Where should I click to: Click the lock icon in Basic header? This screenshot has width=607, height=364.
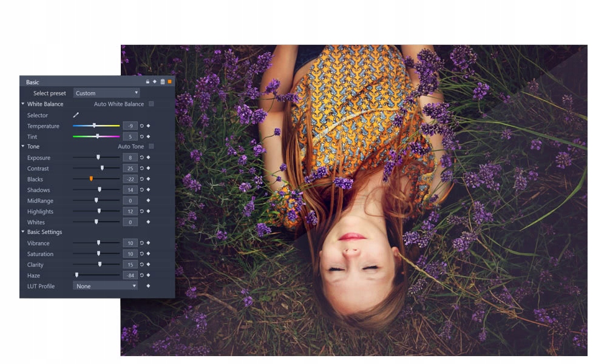[x=148, y=82]
